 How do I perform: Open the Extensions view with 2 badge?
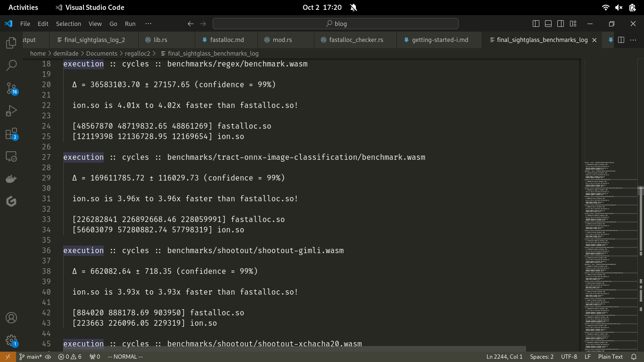point(11,134)
